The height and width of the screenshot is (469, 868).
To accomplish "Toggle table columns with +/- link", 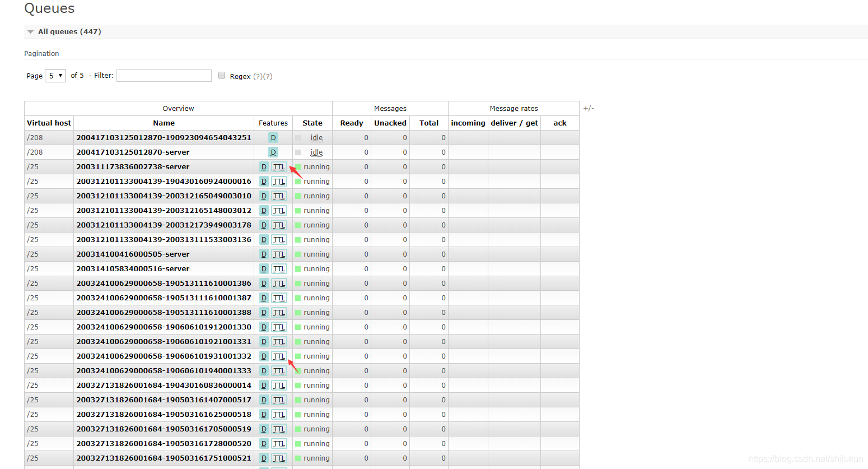I will point(589,108).
